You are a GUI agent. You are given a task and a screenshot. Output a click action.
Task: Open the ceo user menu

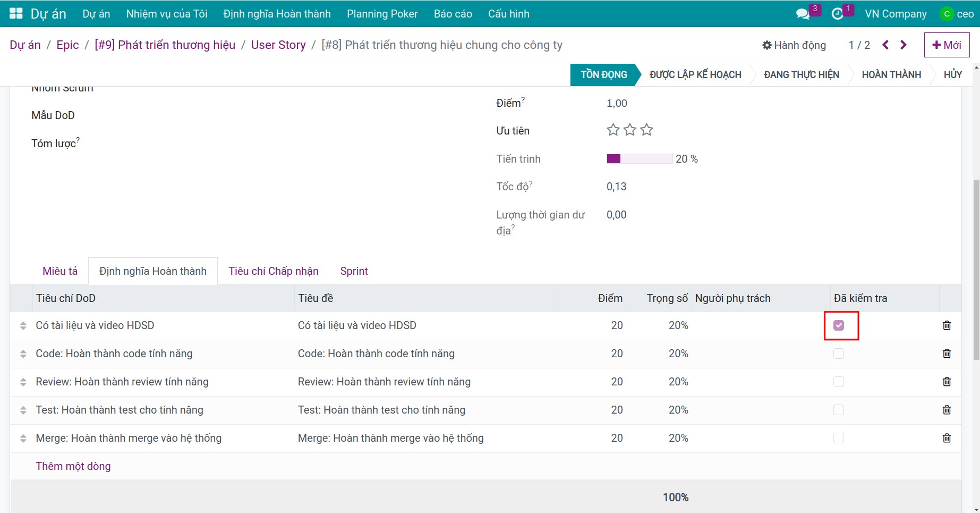[x=957, y=14]
